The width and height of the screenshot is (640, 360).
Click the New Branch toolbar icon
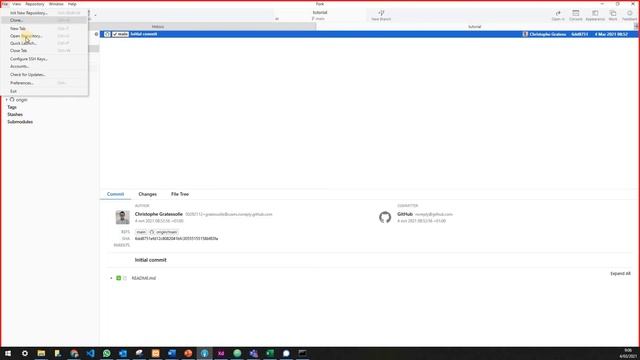(381, 15)
